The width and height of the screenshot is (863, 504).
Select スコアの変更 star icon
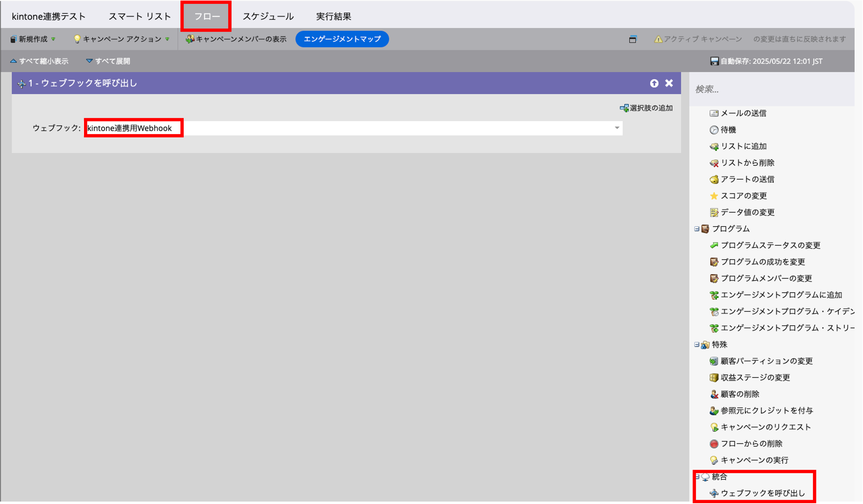pyautogui.click(x=714, y=196)
